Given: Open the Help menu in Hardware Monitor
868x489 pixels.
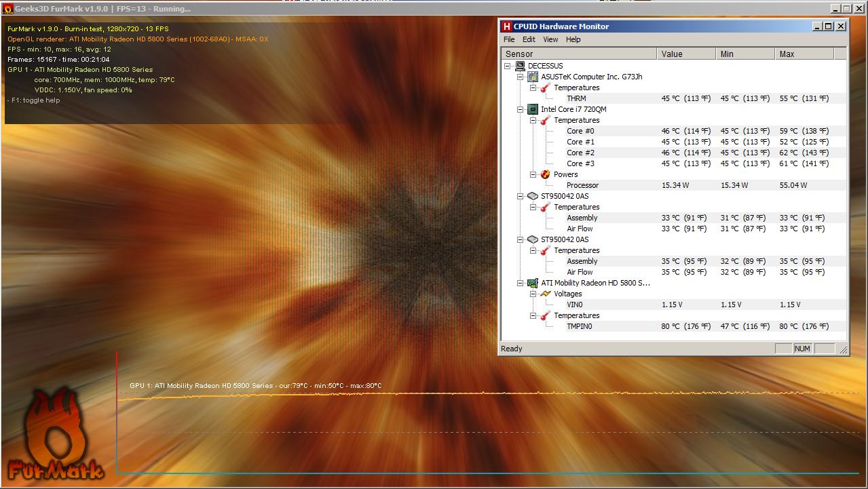Looking at the screenshot, I should [573, 39].
